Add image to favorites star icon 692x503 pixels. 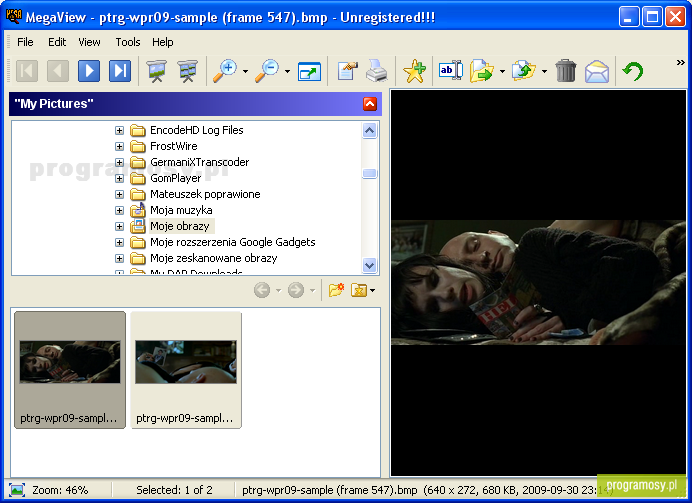[x=414, y=71]
